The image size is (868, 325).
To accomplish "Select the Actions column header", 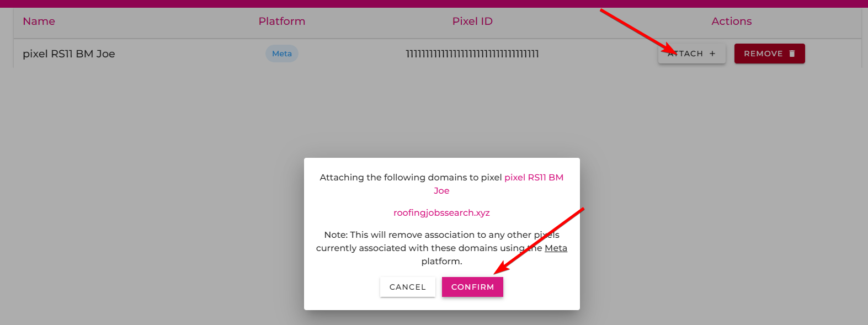I will pos(732,21).
